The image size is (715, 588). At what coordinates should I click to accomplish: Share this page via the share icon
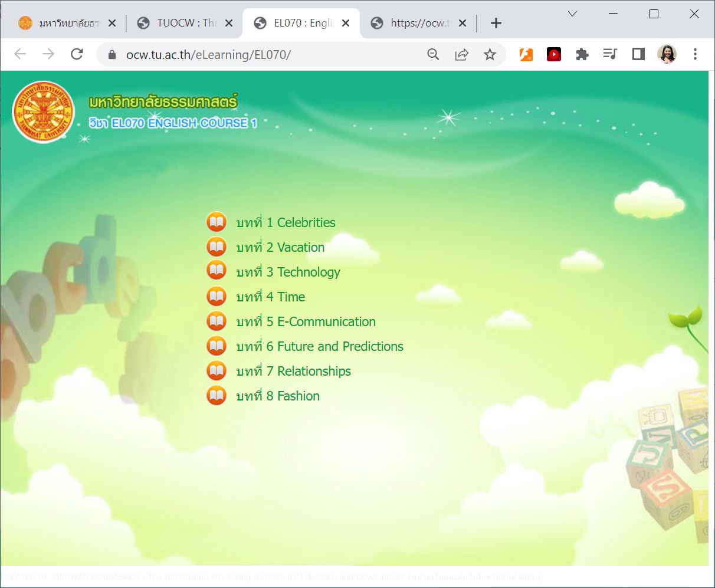(461, 54)
